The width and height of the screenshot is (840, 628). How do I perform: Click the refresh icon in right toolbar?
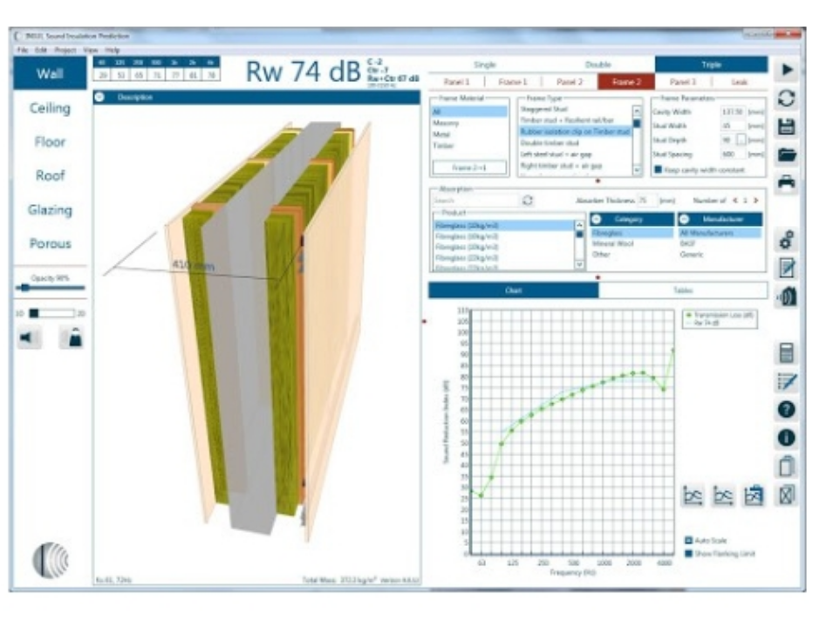pos(786,99)
